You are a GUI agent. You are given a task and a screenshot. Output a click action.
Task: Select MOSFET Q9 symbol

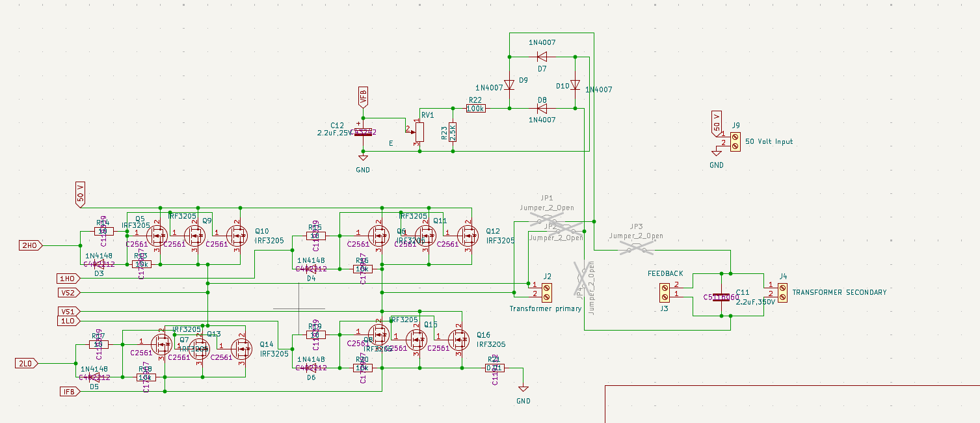tap(196, 236)
